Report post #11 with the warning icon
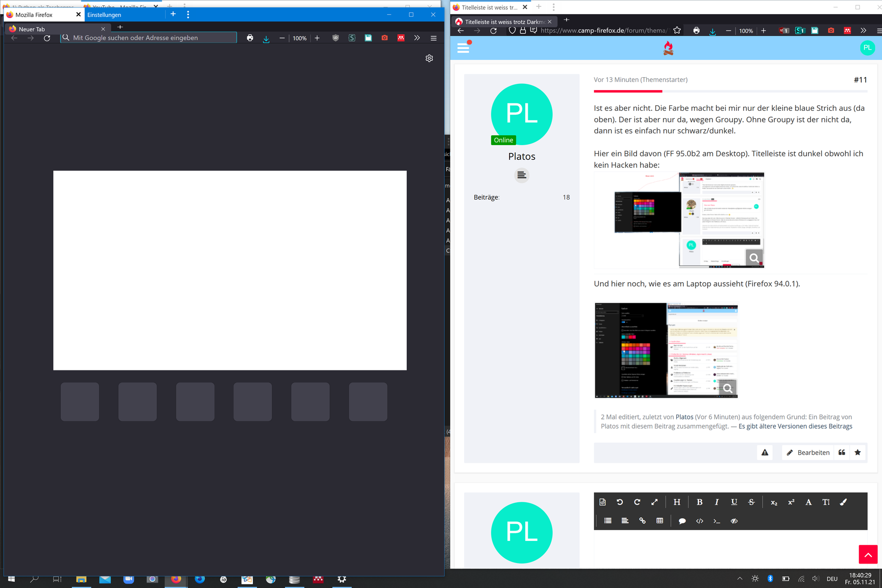This screenshot has width=882, height=588. pyautogui.click(x=765, y=452)
